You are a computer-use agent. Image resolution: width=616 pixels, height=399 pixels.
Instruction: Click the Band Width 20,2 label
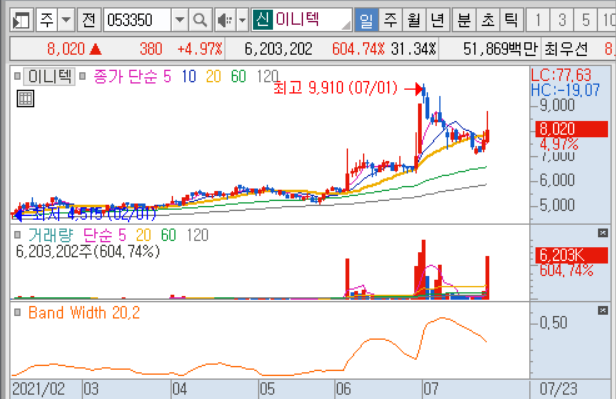pyautogui.click(x=84, y=313)
